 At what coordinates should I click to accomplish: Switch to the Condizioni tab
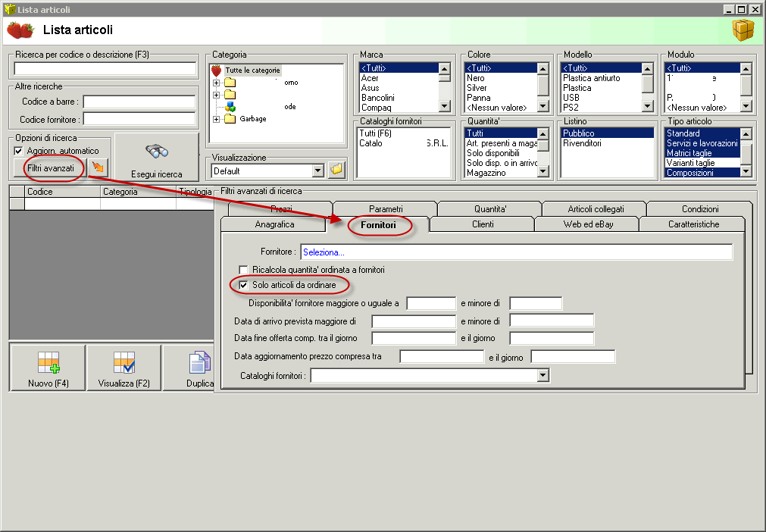[x=700, y=209]
